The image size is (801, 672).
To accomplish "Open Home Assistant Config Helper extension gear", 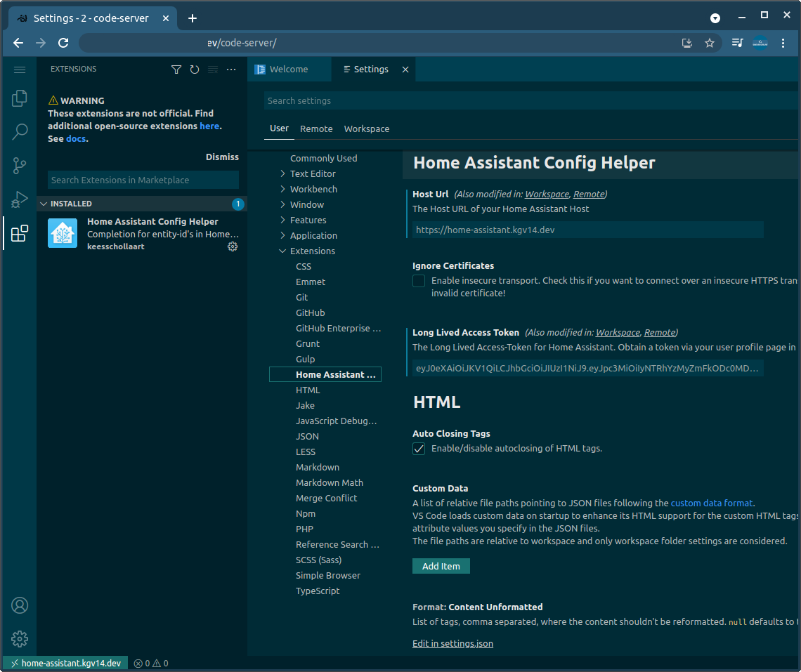I will pos(233,246).
